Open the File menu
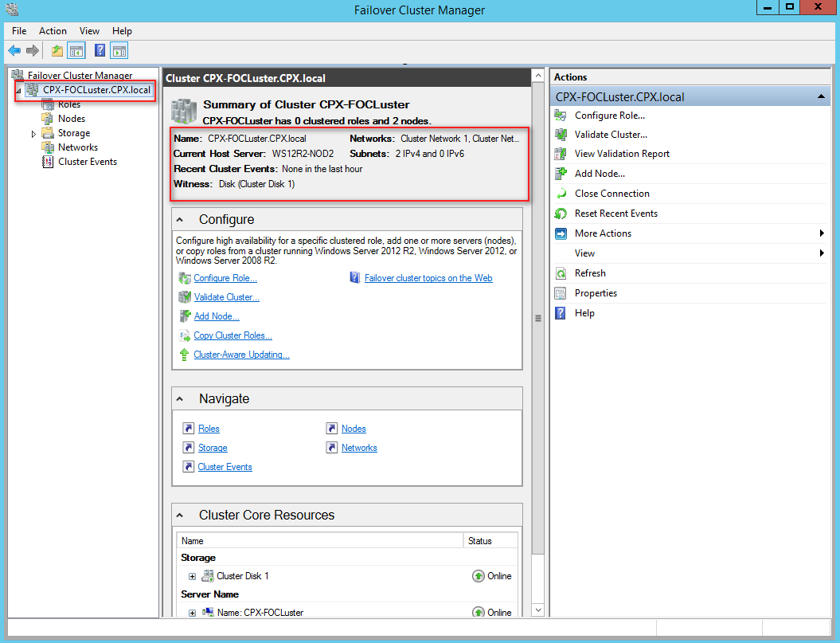 click(x=19, y=31)
